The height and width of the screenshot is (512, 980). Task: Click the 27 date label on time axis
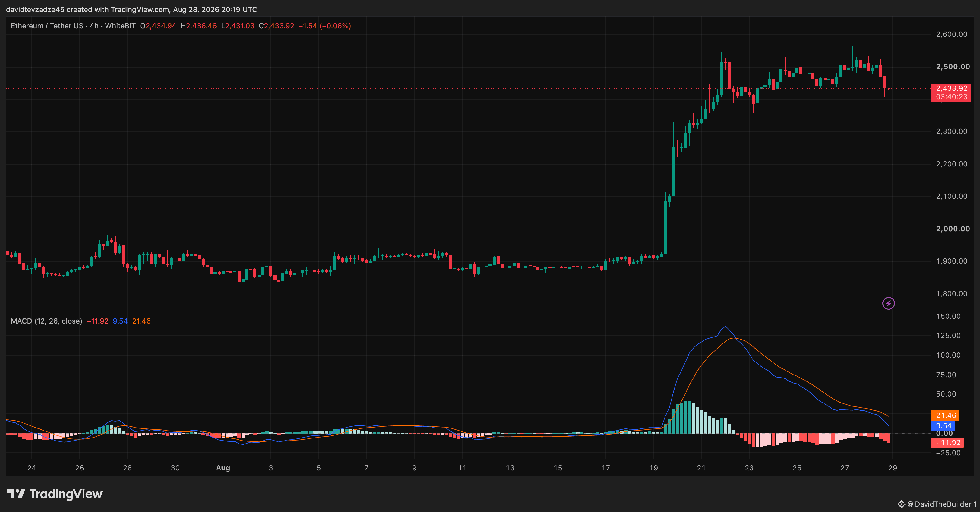[x=845, y=468]
